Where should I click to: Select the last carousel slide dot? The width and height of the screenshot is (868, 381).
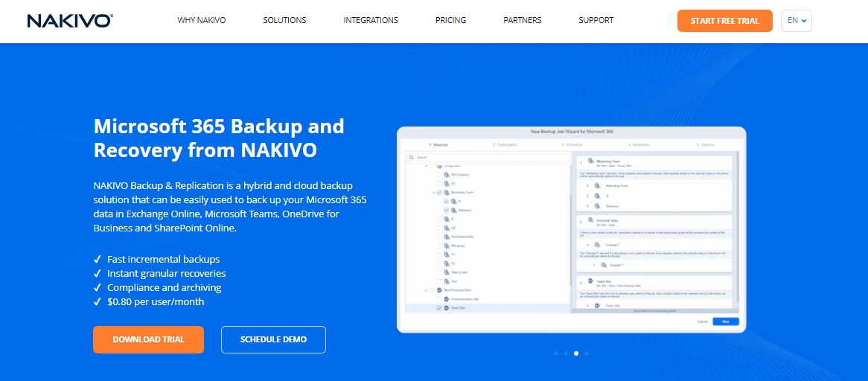pyautogui.click(x=587, y=353)
